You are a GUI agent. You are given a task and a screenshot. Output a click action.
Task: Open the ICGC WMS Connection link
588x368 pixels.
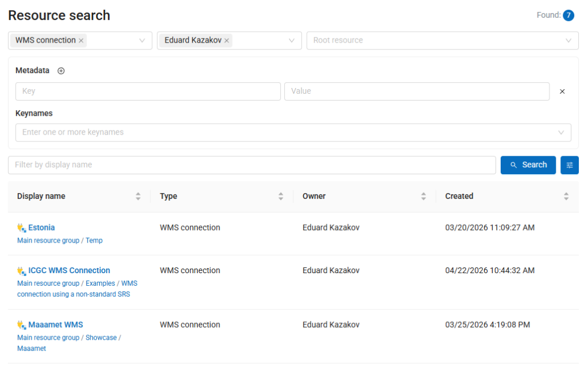point(69,270)
